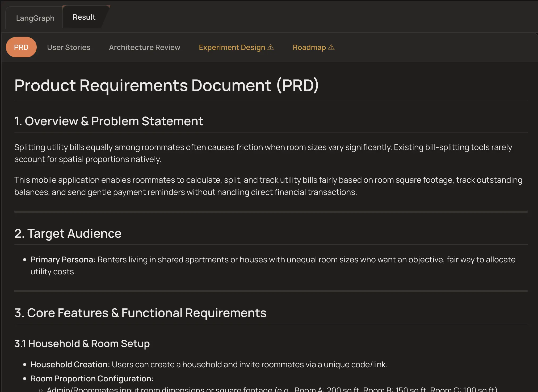Click the Room Proportion Configuration label
Image resolution: width=538 pixels, height=392 pixels.
(92, 378)
